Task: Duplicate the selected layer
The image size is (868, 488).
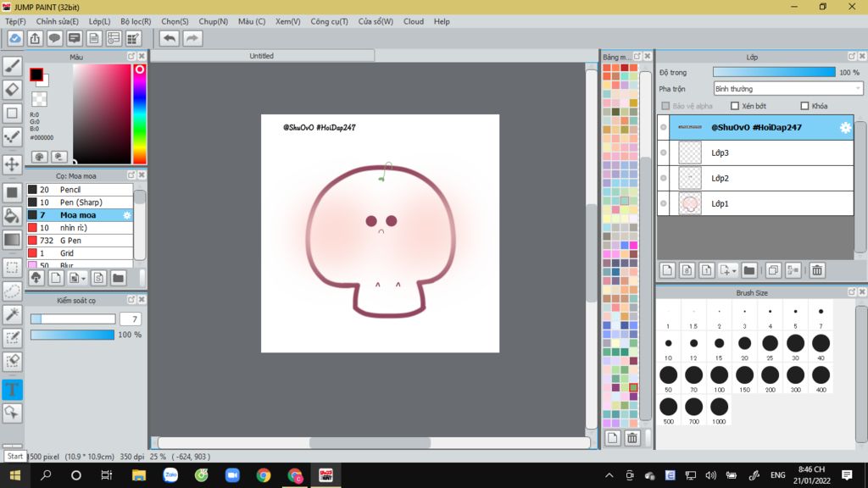Action: coord(773,270)
